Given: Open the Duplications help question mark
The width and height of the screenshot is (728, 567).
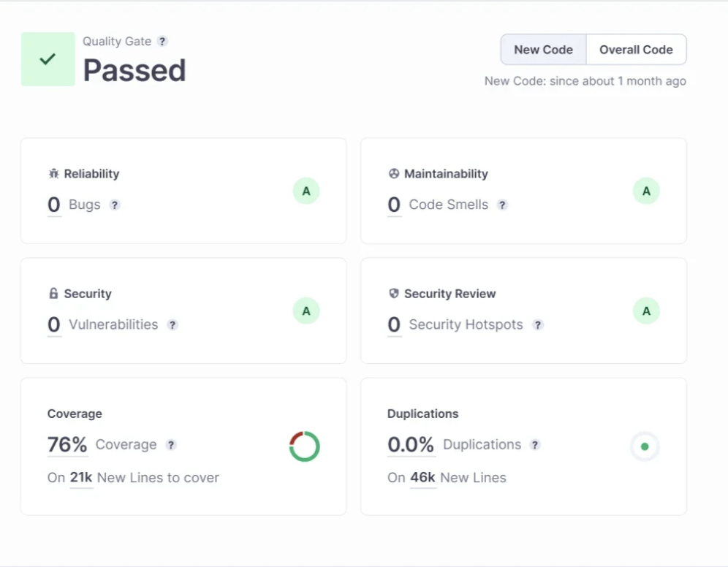Looking at the screenshot, I should 535,444.
